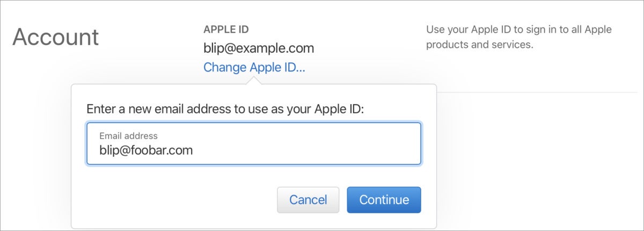Click 'Use your Apple ID to sign in' text
The height and width of the screenshot is (231, 644).
coord(519,30)
